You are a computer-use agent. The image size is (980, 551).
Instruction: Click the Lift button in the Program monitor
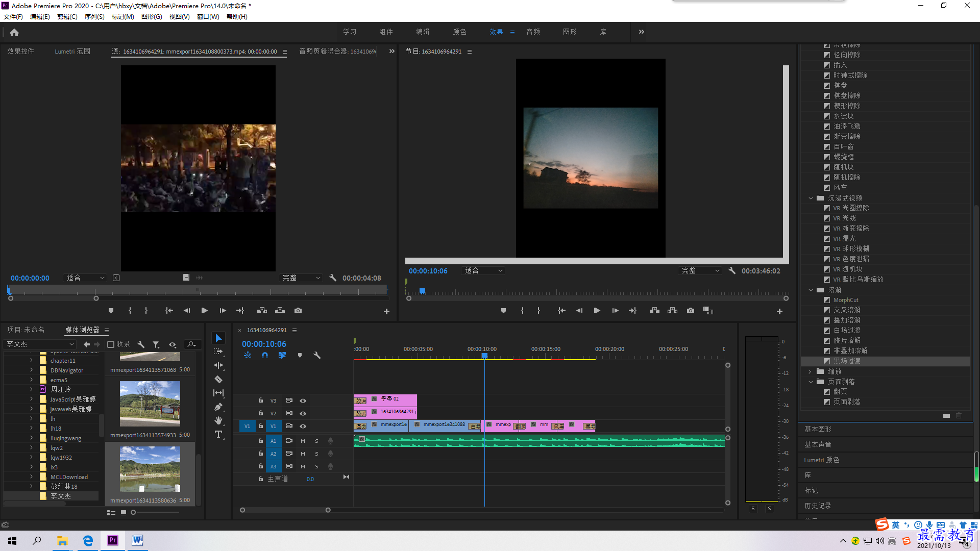tap(654, 310)
